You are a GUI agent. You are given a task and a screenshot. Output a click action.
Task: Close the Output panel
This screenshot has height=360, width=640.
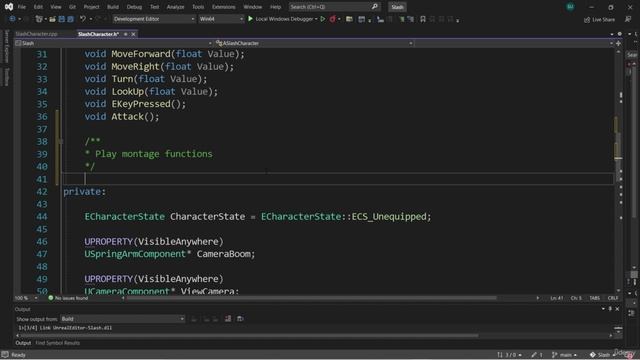click(617, 309)
